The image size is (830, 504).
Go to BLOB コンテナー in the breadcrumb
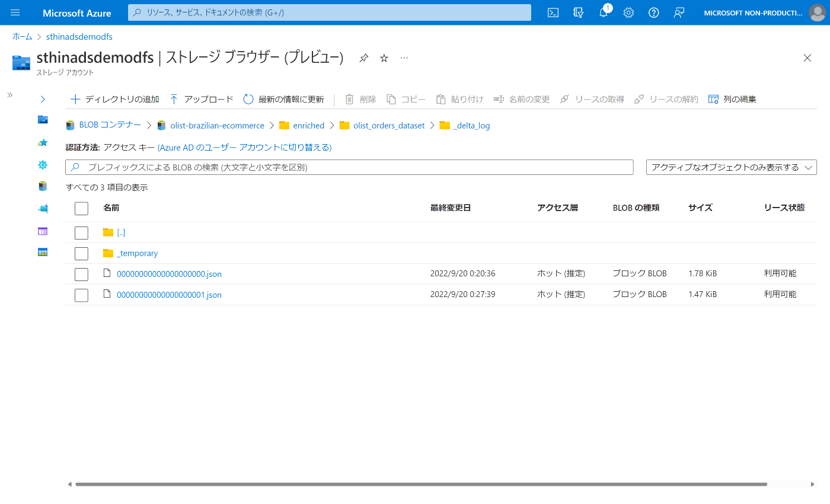(x=110, y=125)
